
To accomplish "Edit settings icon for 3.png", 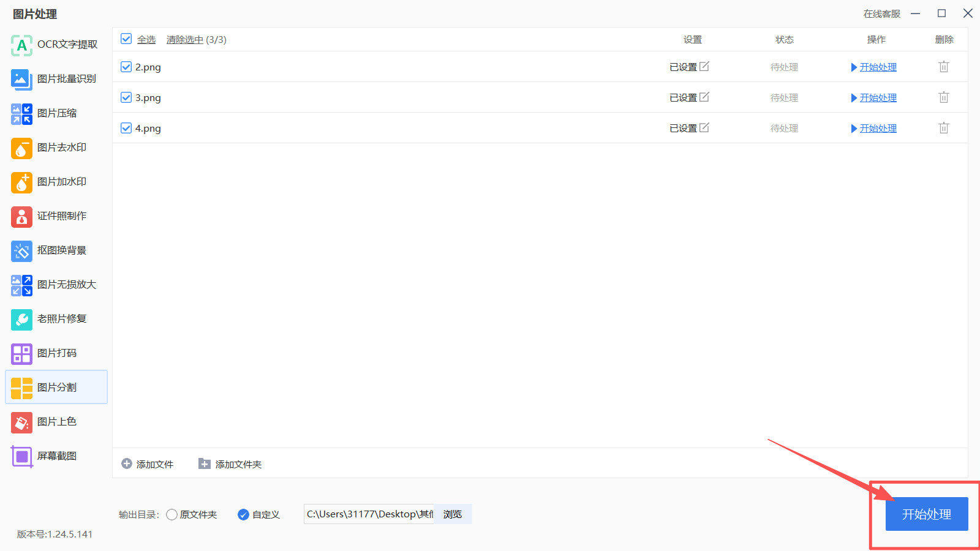I will pos(704,97).
